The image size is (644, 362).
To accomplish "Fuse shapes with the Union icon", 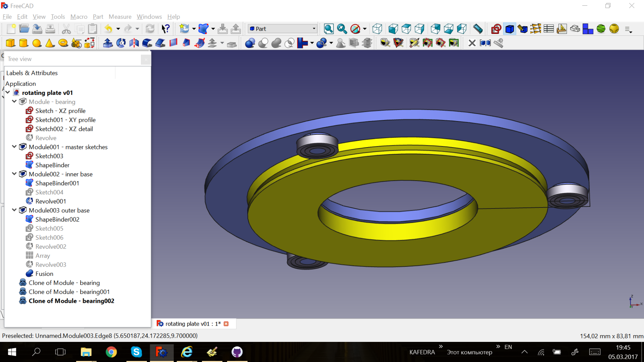I will coord(276,43).
